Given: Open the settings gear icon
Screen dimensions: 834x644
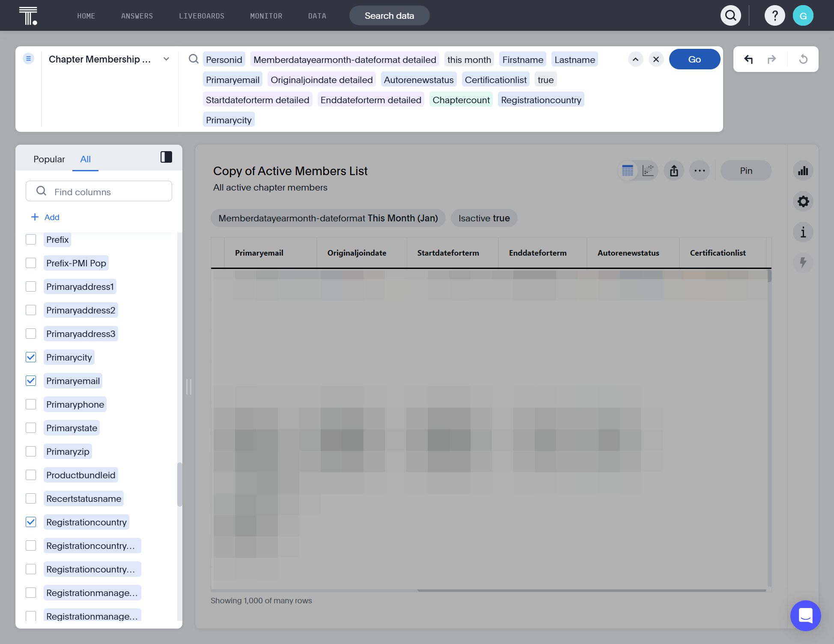Looking at the screenshot, I should coord(803,201).
